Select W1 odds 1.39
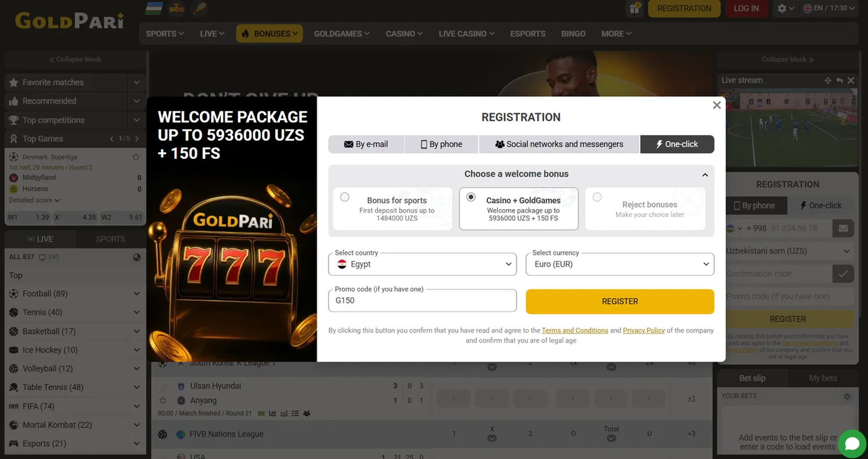 [28, 217]
